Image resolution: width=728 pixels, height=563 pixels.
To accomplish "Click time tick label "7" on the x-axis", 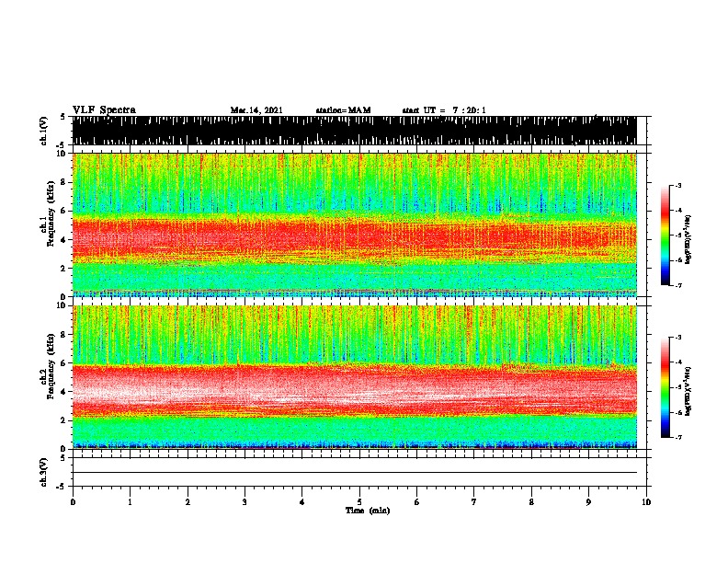I will pyautogui.click(x=474, y=502).
